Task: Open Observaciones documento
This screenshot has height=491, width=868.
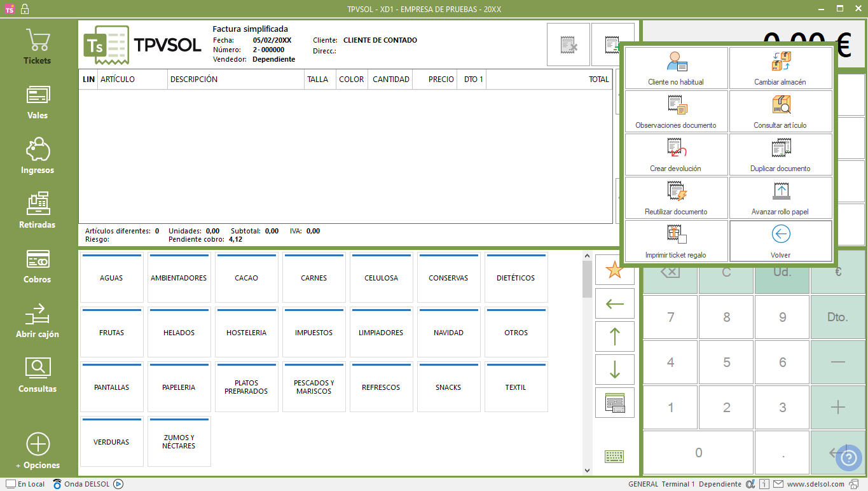Action: click(677, 111)
